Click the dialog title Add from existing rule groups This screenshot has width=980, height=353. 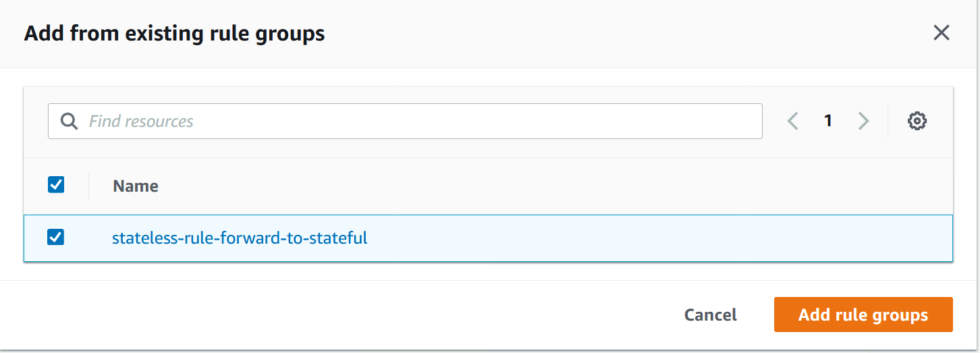(175, 33)
